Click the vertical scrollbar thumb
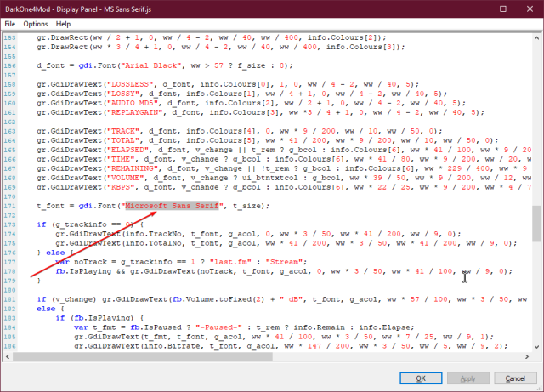This screenshot has width=544, height=392. click(536, 224)
